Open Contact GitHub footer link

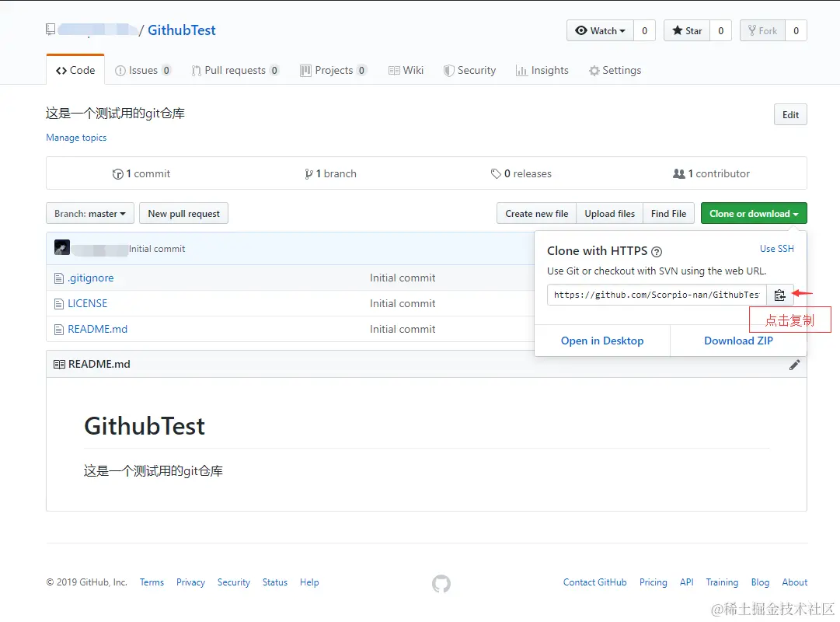[594, 582]
